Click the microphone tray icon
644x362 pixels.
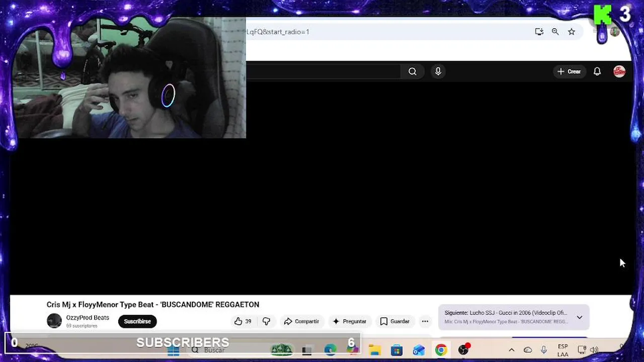[544, 350]
